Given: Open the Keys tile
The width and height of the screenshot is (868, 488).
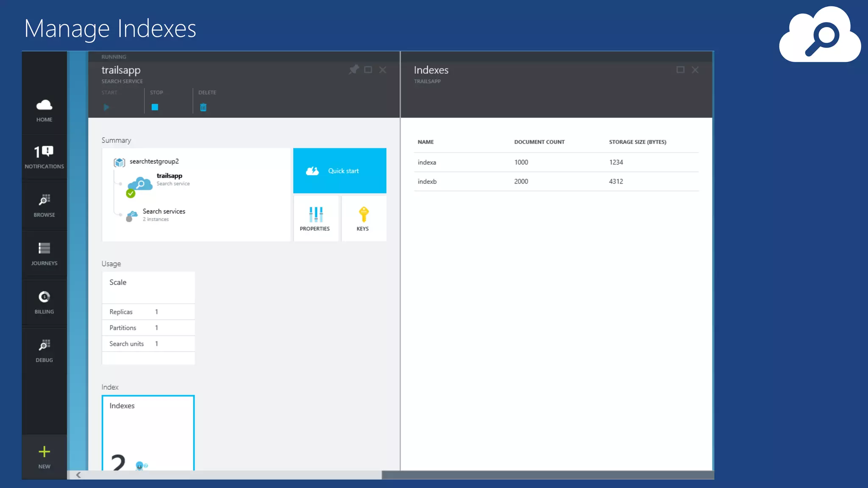Looking at the screenshot, I should tap(364, 218).
